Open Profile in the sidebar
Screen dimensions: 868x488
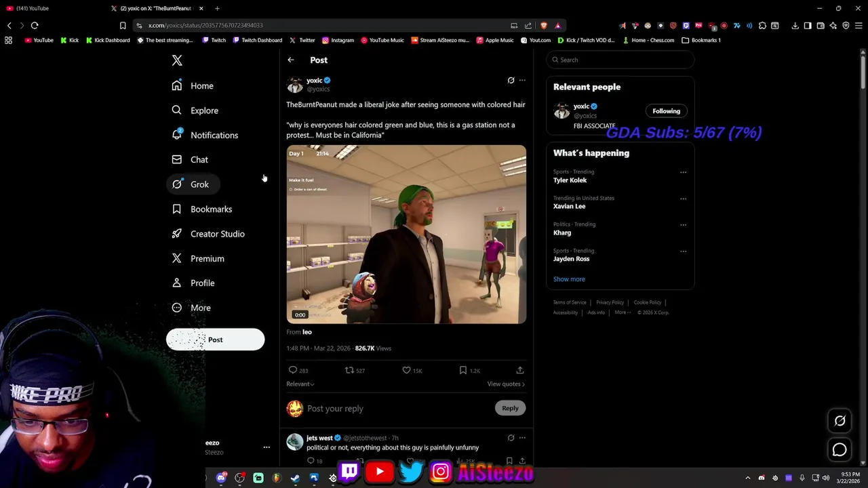coord(193,283)
